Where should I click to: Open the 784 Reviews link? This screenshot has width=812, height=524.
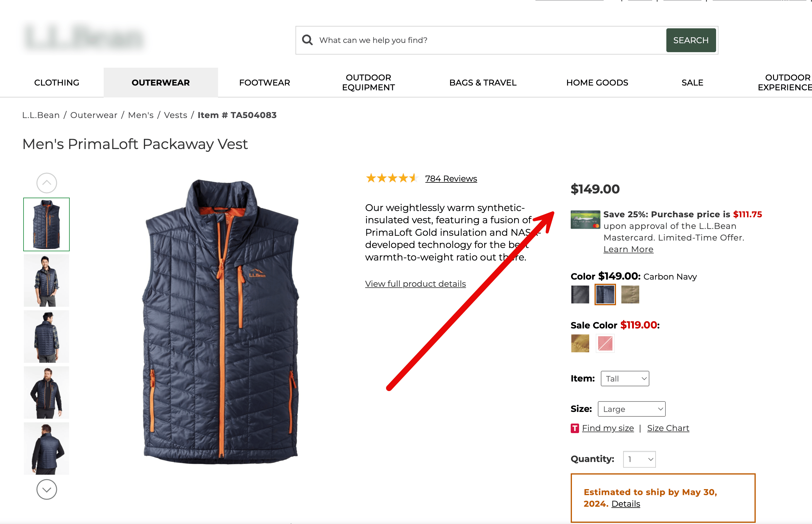(451, 178)
